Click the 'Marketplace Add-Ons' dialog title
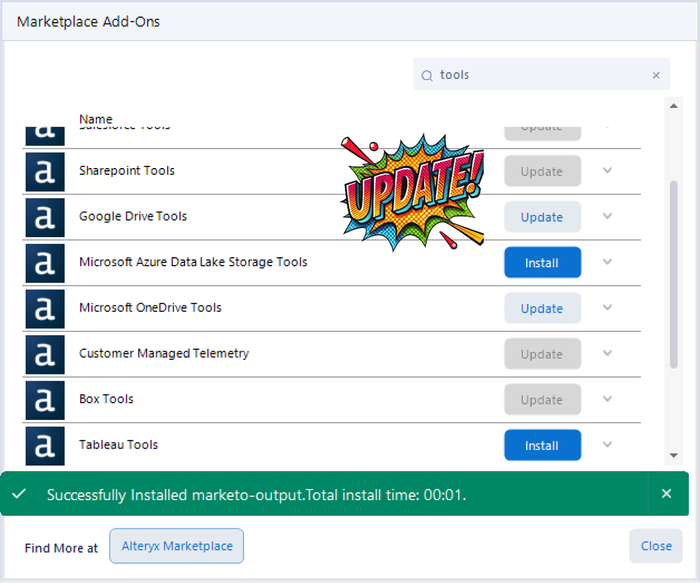The height and width of the screenshot is (583, 700). pos(88,21)
